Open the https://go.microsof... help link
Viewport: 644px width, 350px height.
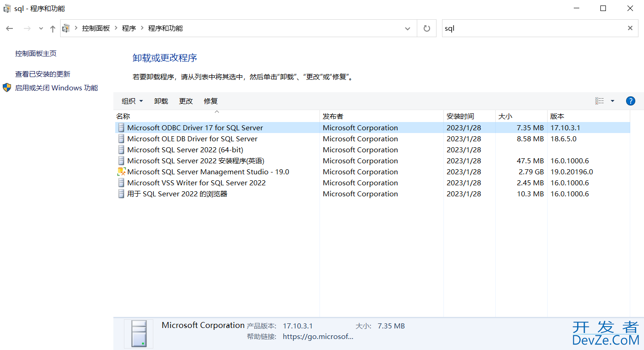[318, 337]
